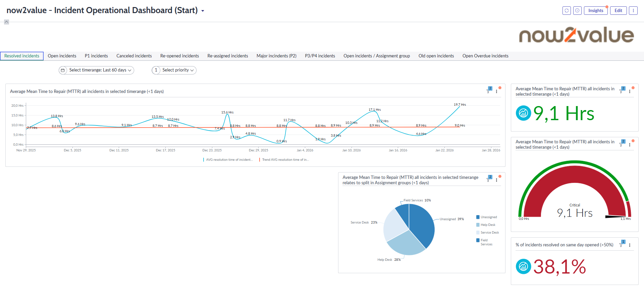Toggle Unassigned in pie legend

click(487, 217)
